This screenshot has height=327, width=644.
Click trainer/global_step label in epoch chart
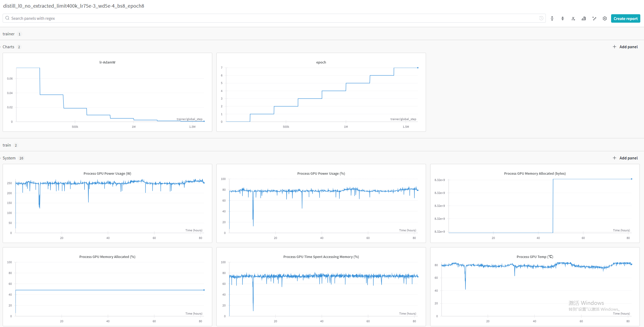403,119
